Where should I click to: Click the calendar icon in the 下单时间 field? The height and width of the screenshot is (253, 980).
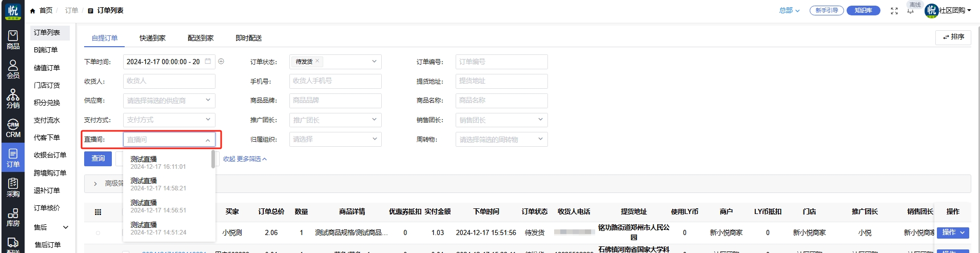tap(208, 61)
